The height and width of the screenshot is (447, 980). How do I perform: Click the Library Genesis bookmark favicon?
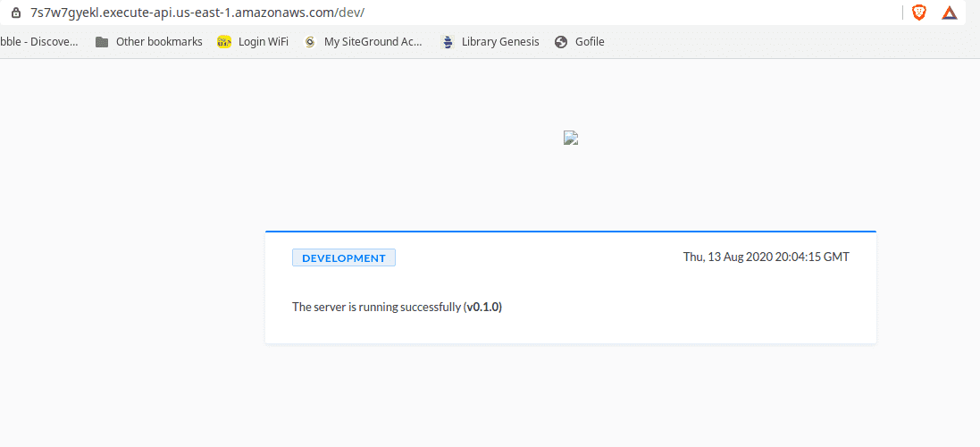tap(448, 42)
